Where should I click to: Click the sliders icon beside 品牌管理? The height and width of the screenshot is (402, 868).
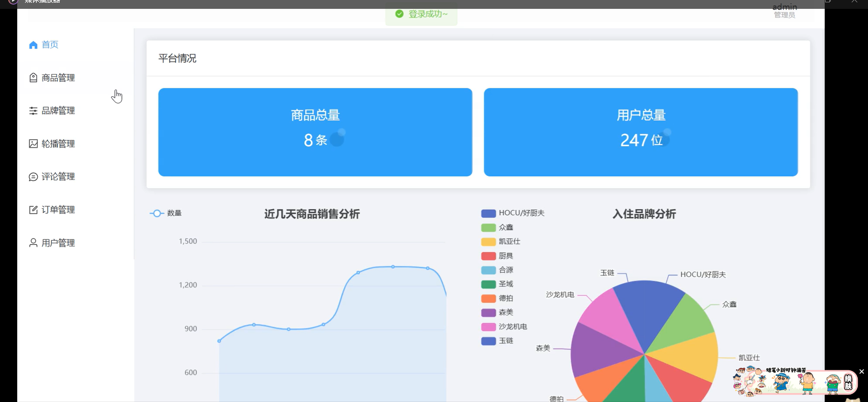(33, 111)
